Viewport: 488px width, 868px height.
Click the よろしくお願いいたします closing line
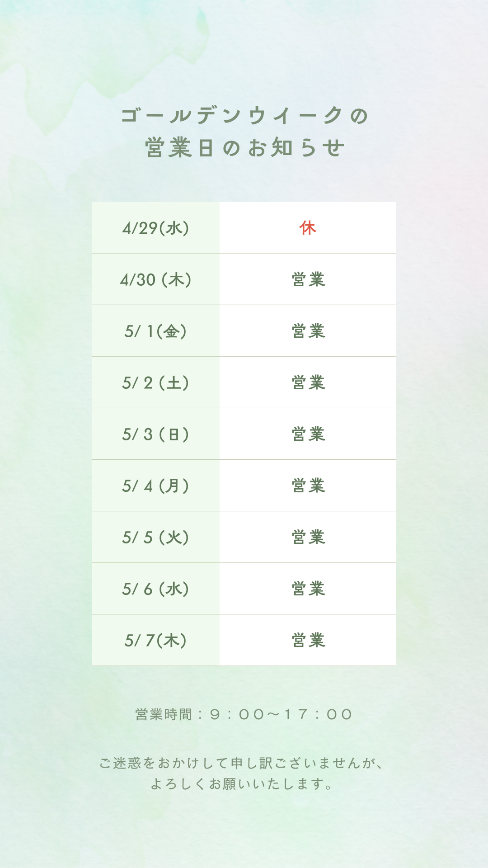[242, 784]
